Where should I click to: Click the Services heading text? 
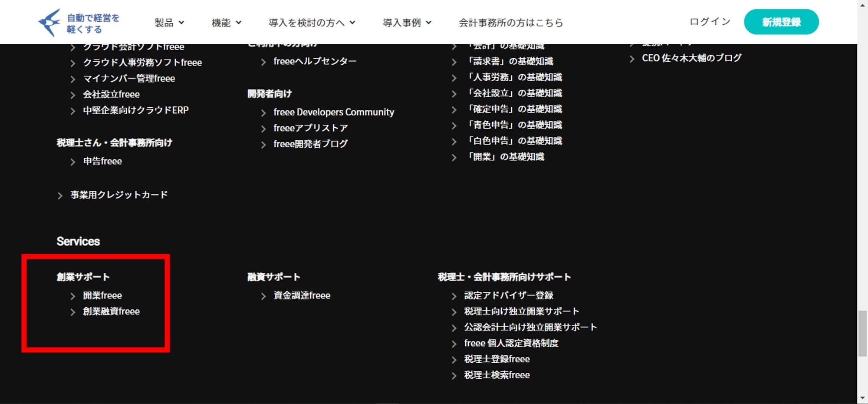coord(78,242)
